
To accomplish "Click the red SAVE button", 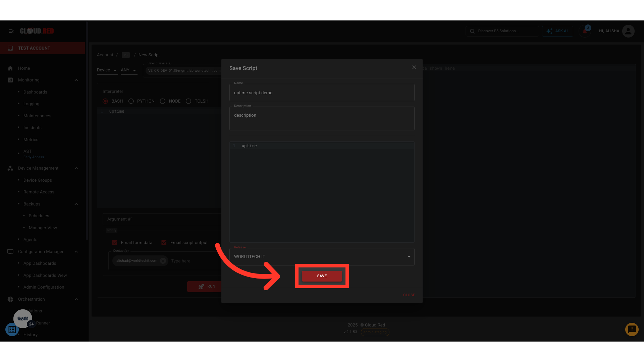I will click(x=322, y=276).
